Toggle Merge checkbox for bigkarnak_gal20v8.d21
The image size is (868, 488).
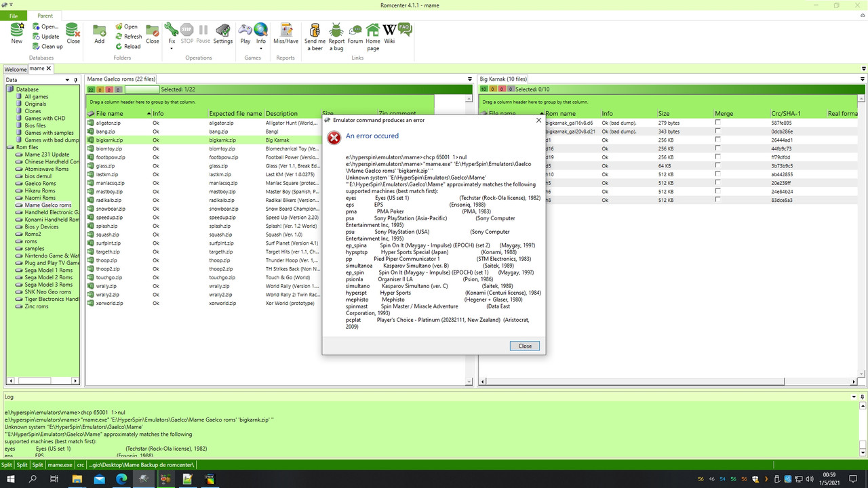(x=718, y=131)
